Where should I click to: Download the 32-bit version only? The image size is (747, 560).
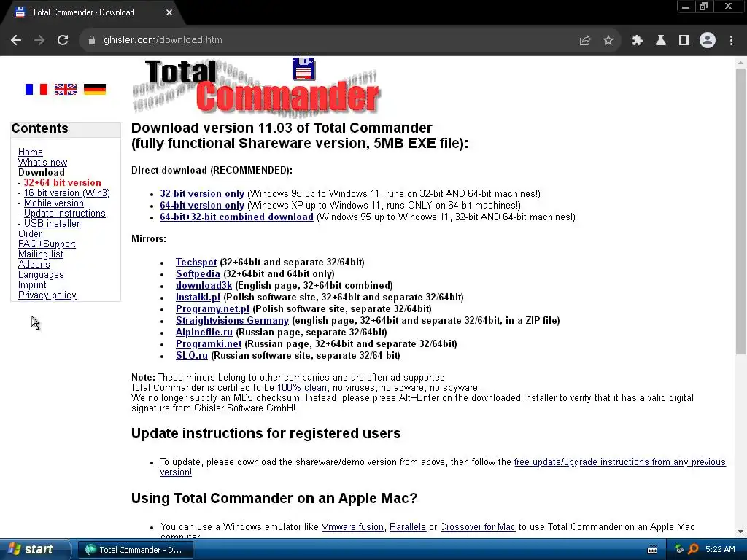point(202,193)
